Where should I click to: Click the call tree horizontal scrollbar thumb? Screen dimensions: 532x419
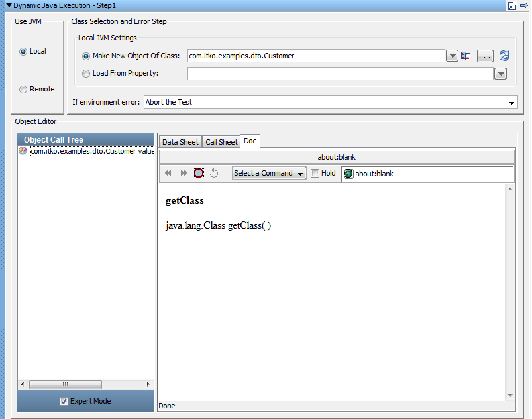[x=66, y=384]
